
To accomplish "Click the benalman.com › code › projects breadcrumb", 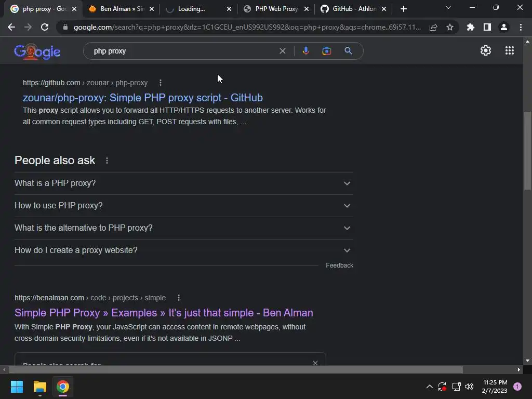I will point(90,298).
